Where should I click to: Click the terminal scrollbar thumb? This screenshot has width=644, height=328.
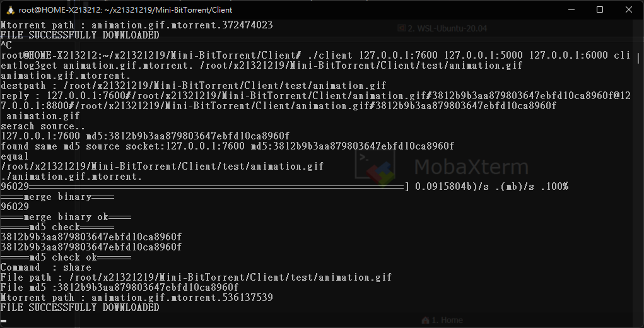(638, 58)
